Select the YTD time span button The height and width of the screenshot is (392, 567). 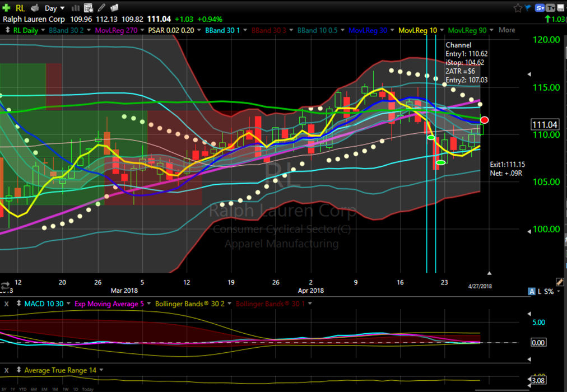pyautogui.click(x=23, y=389)
